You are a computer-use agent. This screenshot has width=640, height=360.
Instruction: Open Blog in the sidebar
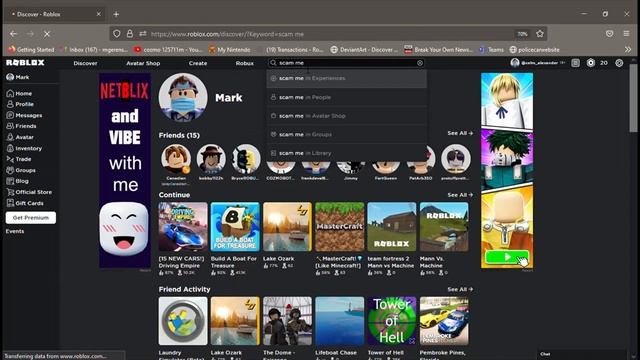[x=18, y=181]
